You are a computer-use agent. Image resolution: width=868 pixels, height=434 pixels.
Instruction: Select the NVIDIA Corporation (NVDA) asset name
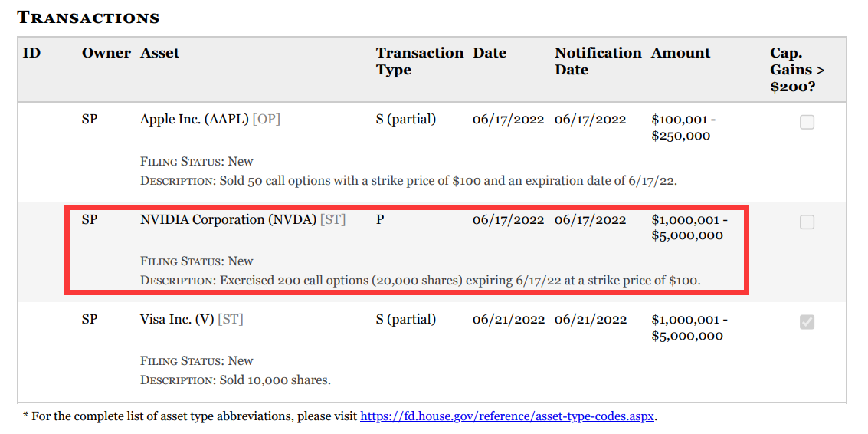(x=228, y=219)
